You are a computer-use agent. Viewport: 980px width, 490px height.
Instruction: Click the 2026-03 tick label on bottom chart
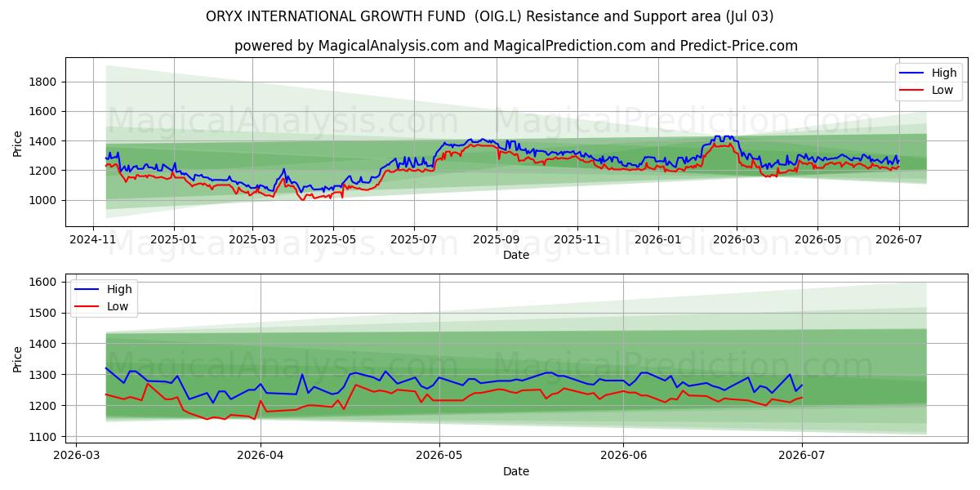[76, 456]
